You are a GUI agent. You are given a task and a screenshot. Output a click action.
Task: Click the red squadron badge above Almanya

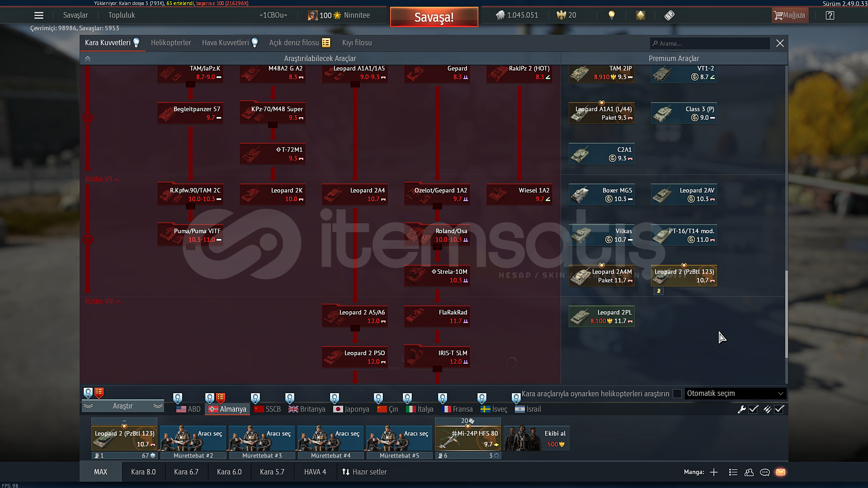pos(221,398)
